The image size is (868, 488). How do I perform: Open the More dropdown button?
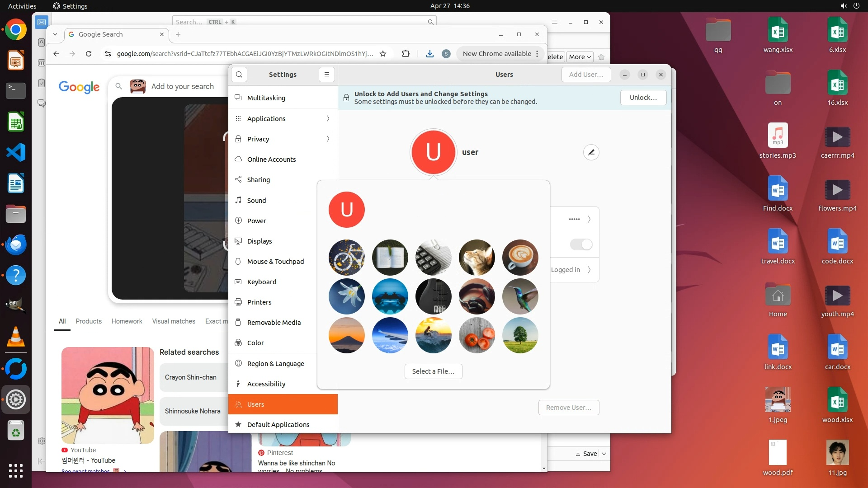point(580,57)
